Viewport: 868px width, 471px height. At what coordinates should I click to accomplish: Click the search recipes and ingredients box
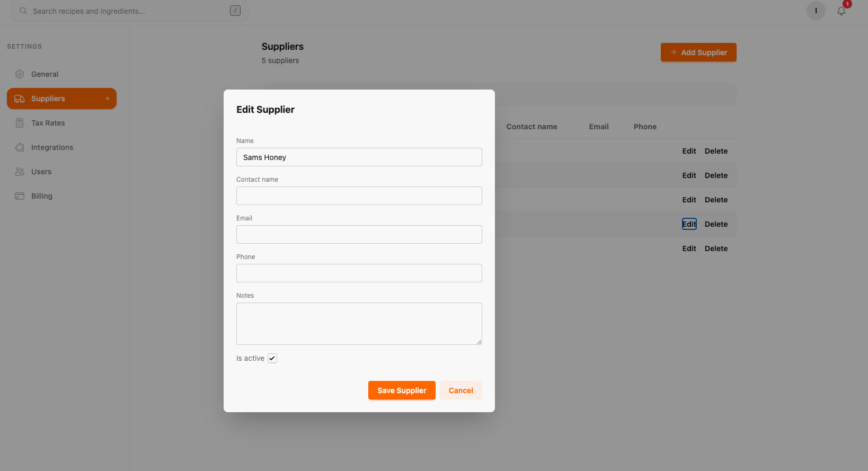pyautogui.click(x=130, y=11)
